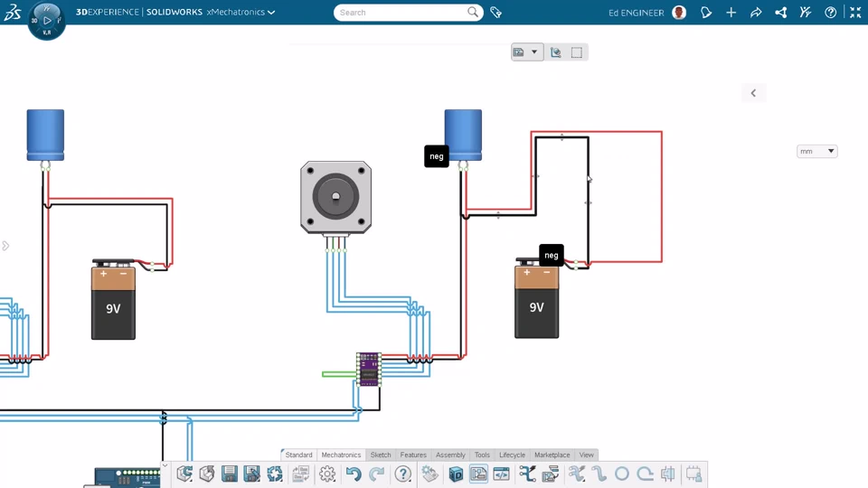Select the purple motor driver board
Screen dimensions: 868x488
pos(369,369)
